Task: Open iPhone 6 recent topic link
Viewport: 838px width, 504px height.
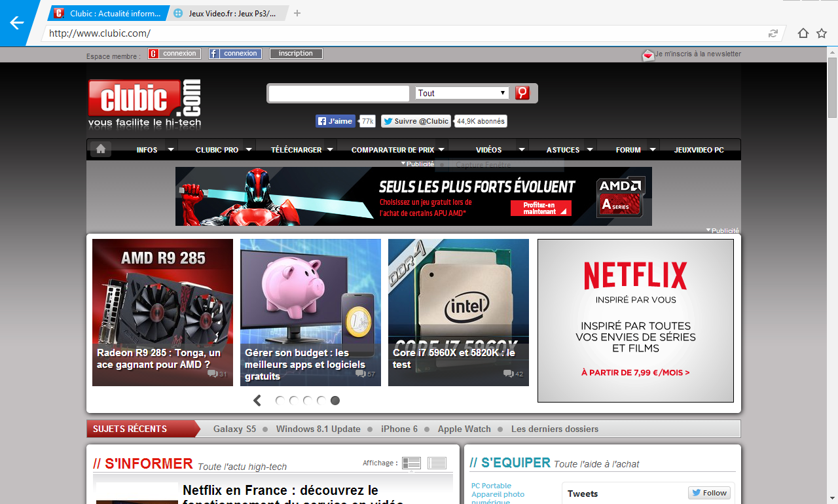Action: 399,429
